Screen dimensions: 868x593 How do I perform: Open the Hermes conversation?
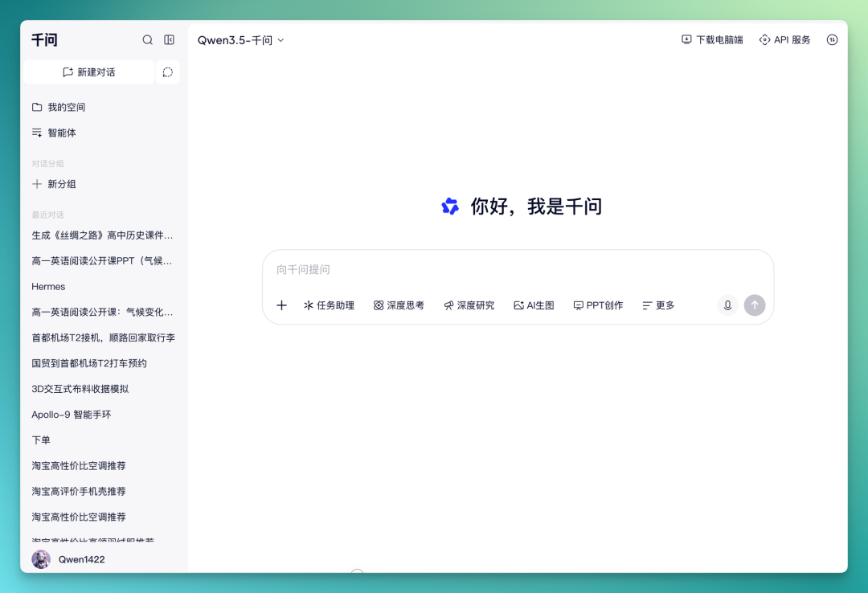(48, 287)
